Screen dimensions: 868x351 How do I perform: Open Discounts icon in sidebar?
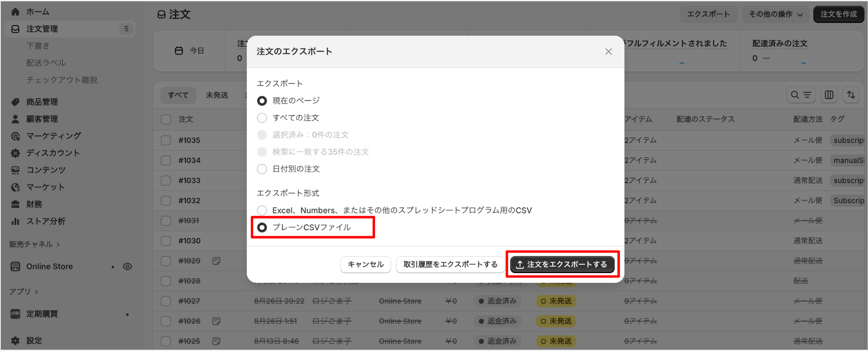click(16, 153)
